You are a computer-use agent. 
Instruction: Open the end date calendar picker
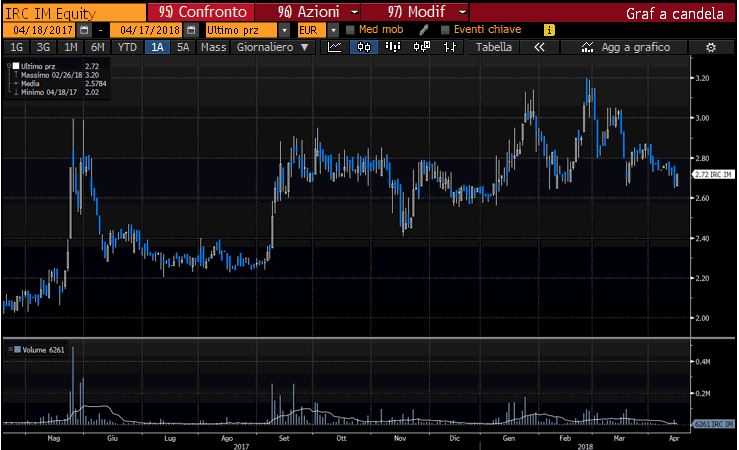pyautogui.click(x=191, y=30)
